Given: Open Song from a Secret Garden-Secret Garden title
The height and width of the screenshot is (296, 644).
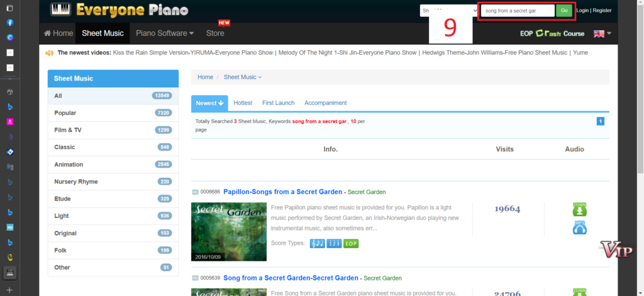Looking at the screenshot, I should point(291,278).
